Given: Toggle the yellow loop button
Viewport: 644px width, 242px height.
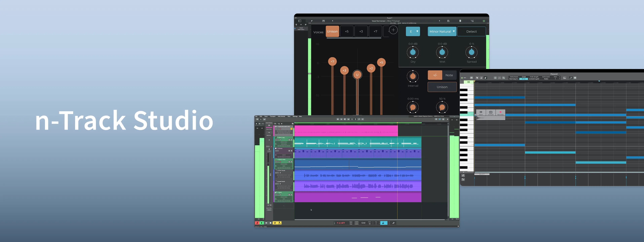Looking at the screenshot, I should click(275, 223).
